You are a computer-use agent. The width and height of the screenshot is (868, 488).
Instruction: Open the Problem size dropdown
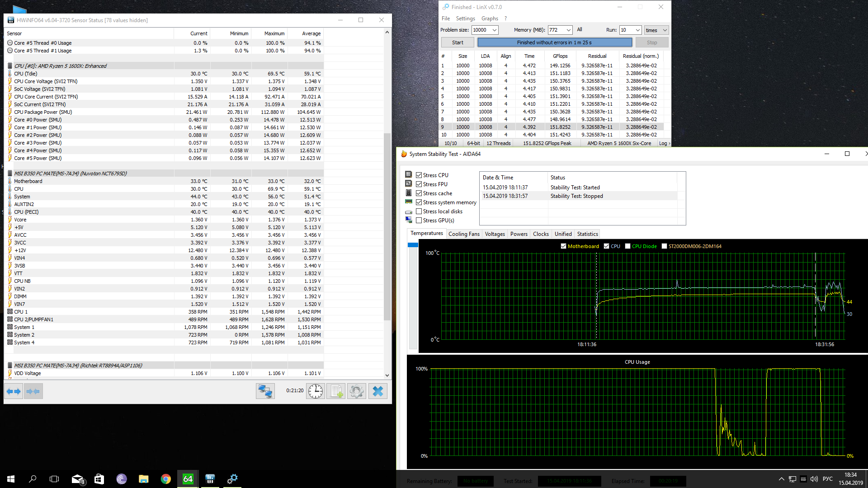pyautogui.click(x=495, y=30)
